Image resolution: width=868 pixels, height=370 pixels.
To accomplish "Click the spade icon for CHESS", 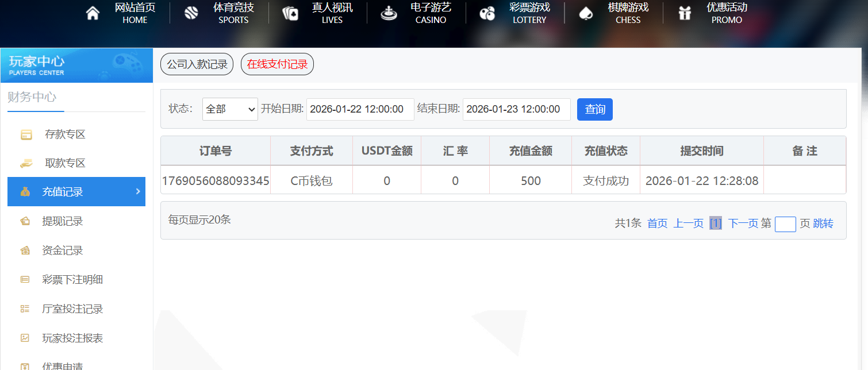I will point(586,13).
